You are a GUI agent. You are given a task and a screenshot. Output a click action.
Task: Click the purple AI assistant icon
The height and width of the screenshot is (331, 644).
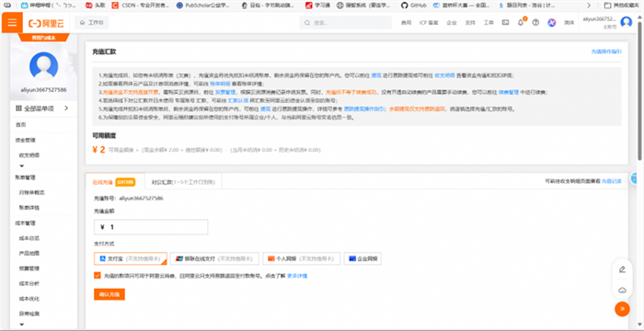[x=552, y=23]
